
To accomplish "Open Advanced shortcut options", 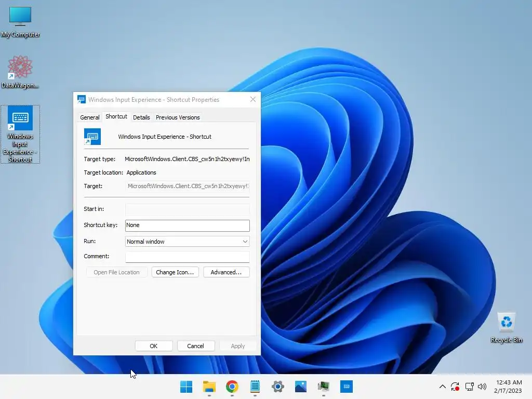I will tap(227, 272).
